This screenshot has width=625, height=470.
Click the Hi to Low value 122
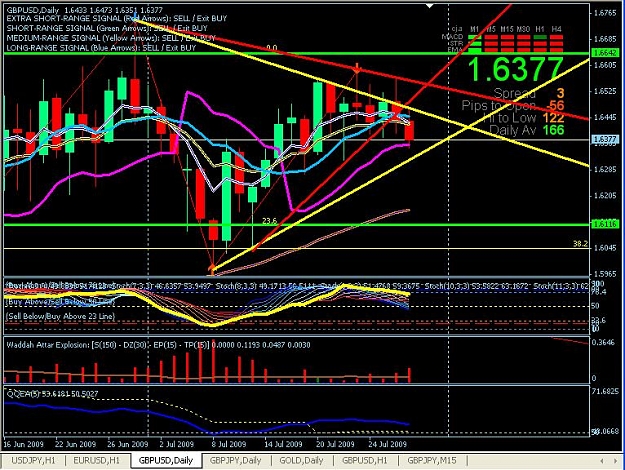[553, 118]
